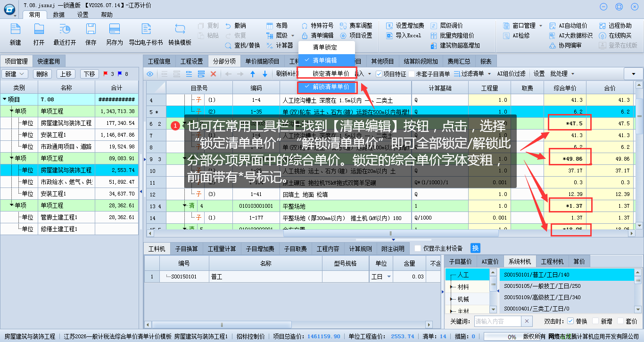
Task: Move row down with the blue down arrow
Action: [265, 74]
